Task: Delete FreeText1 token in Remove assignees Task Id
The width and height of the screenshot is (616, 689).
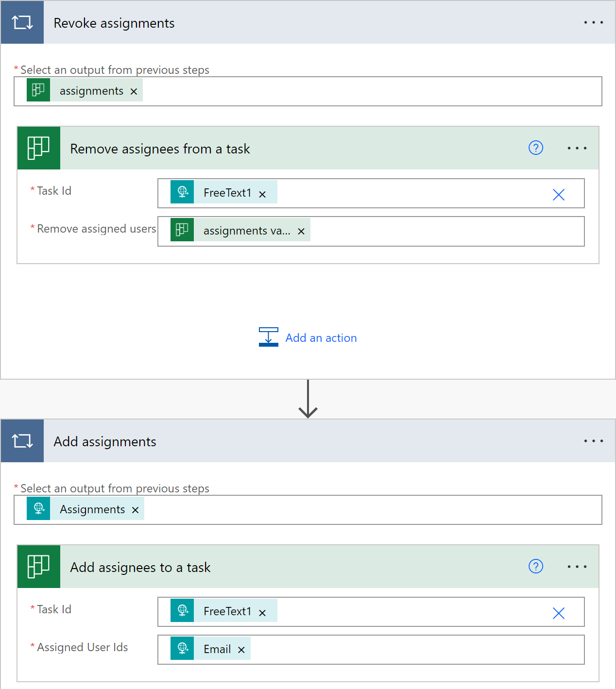Action: click(262, 194)
